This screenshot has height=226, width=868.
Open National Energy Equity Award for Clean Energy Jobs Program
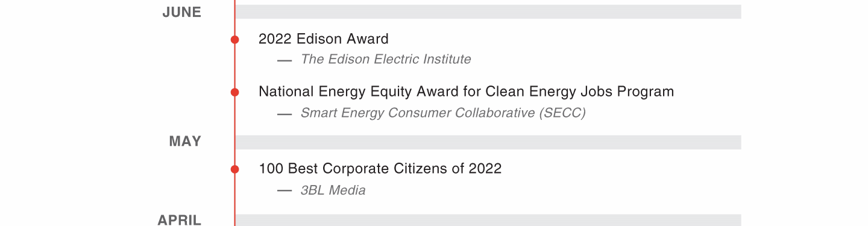coord(466,92)
